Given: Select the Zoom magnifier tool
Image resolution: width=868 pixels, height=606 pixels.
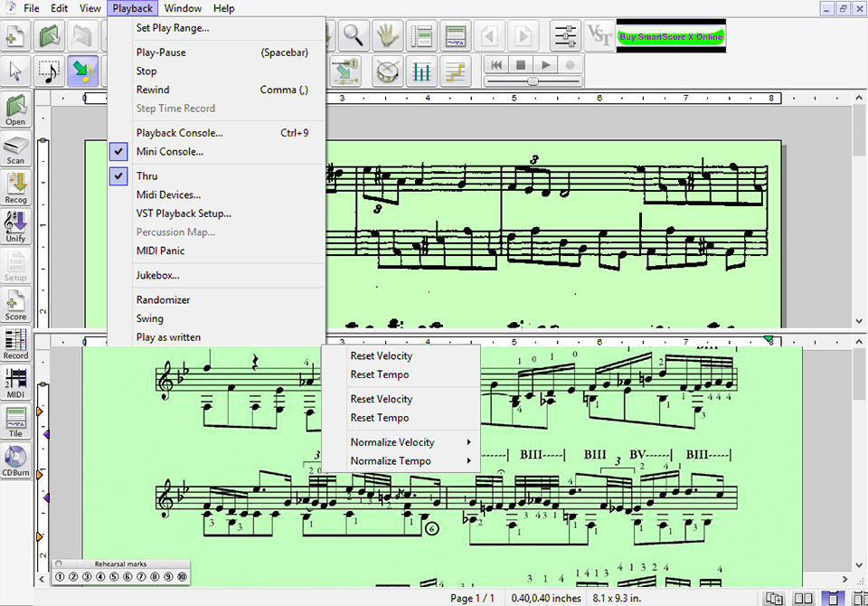Looking at the screenshot, I should click(354, 35).
